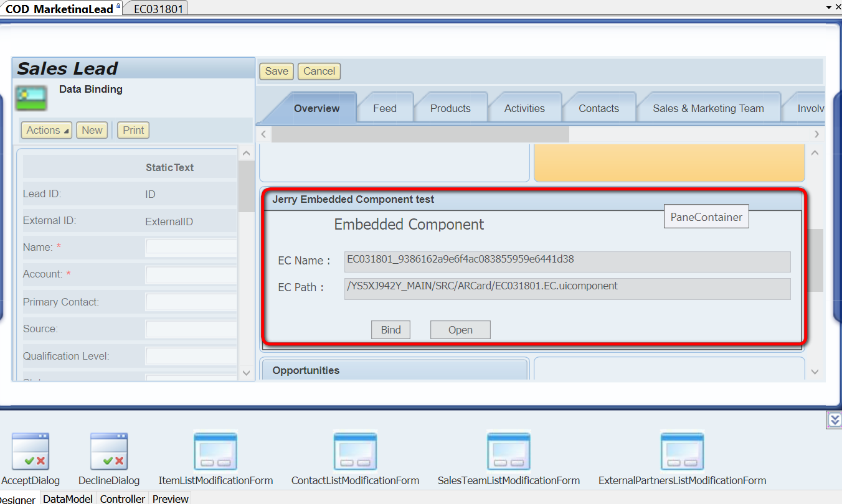Switch to the DataModel view tab

[x=68, y=498]
